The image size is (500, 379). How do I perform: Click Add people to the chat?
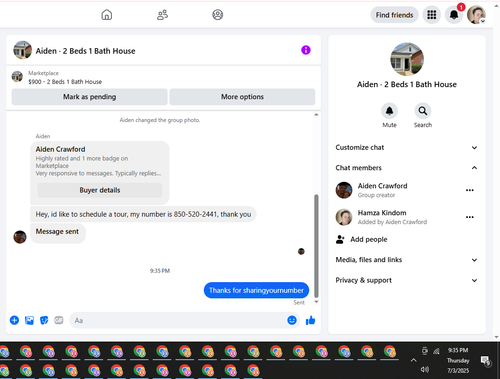(x=362, y=239)
